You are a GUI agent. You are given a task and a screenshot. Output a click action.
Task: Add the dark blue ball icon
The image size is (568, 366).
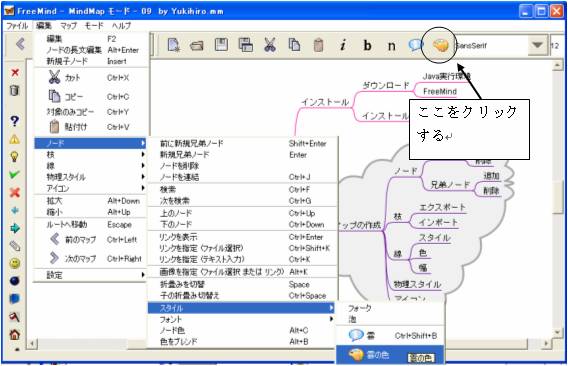coord(14,281)
